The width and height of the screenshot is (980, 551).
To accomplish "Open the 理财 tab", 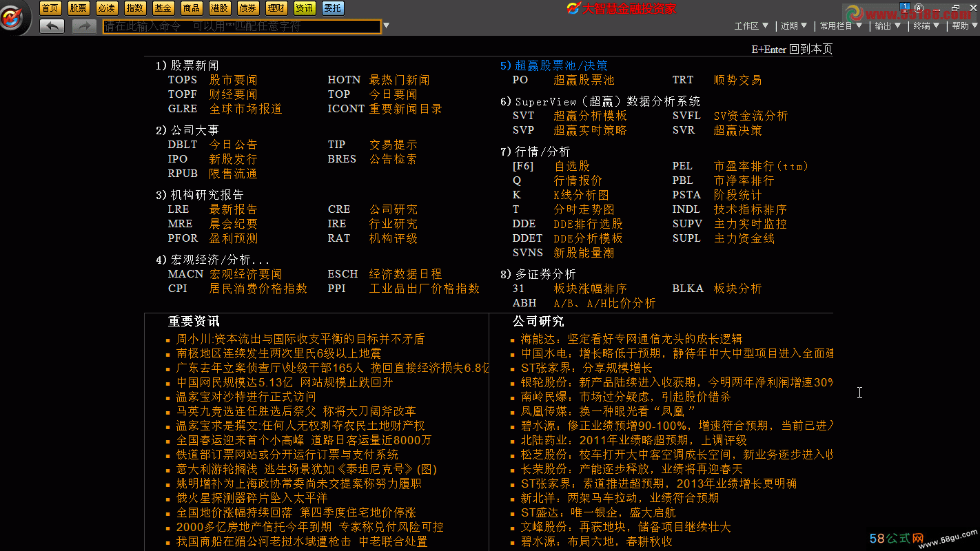I will 276,8.
